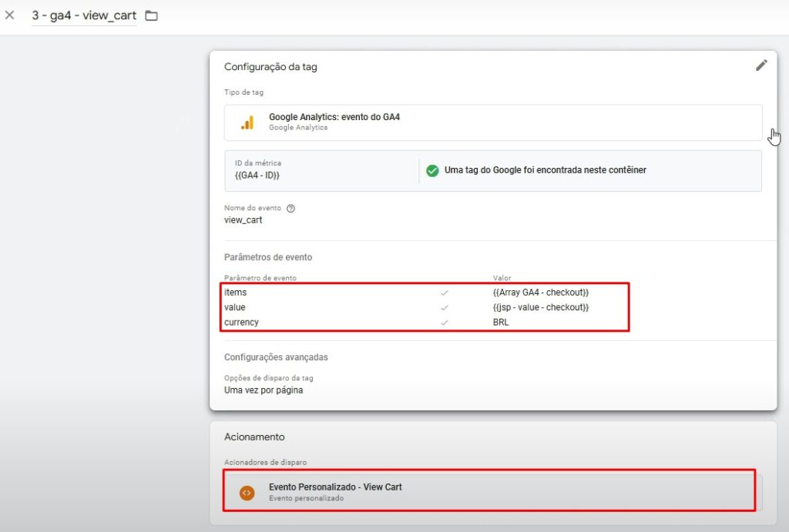Viewport: 789px width, 532px height.
Task: Click the Google Analytics bar chart icon
Action: tap(247, 122)
